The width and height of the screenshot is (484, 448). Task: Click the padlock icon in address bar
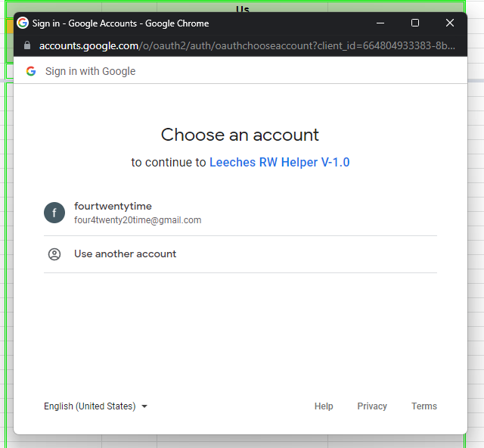(27, 46)
